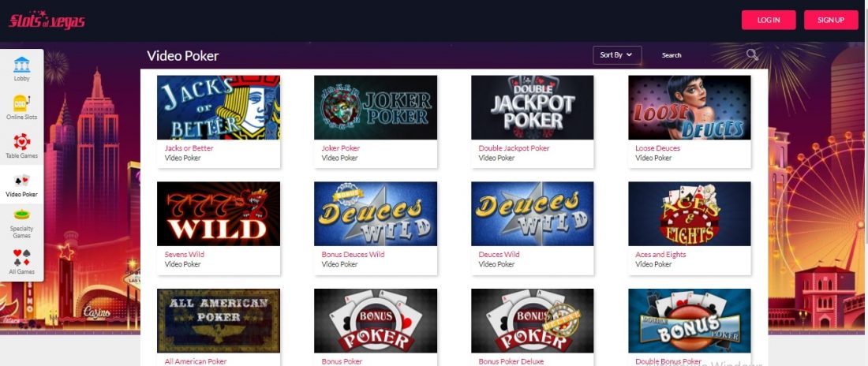Open Loose Deuces game thumbnail
Screen dimensions: 868x366
pyautogui.click(x=689, y=107)
